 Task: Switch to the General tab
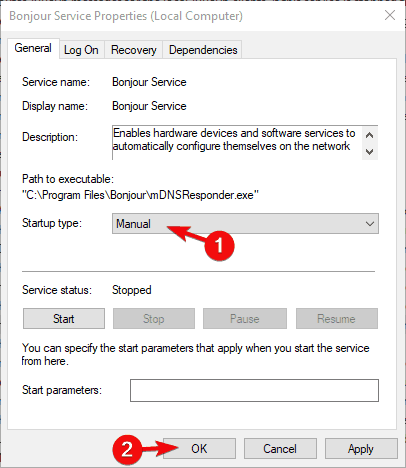33,48
